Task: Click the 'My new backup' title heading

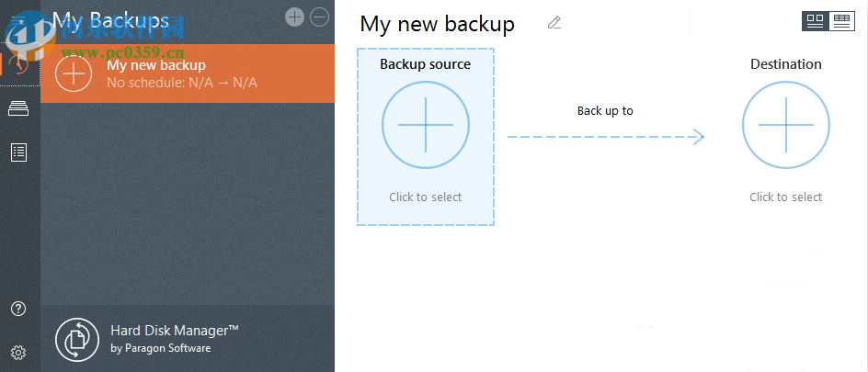Action: pos(438,25)
